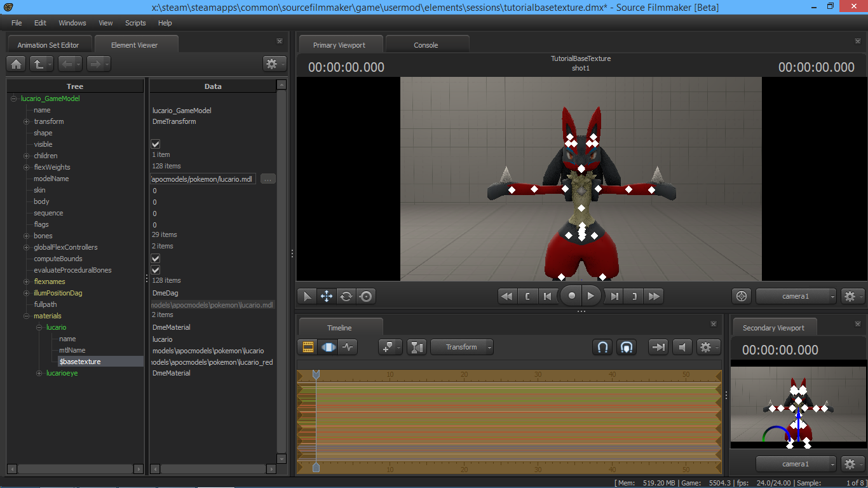
Task: Expand the bones tree node
Action: click(27, 236)
